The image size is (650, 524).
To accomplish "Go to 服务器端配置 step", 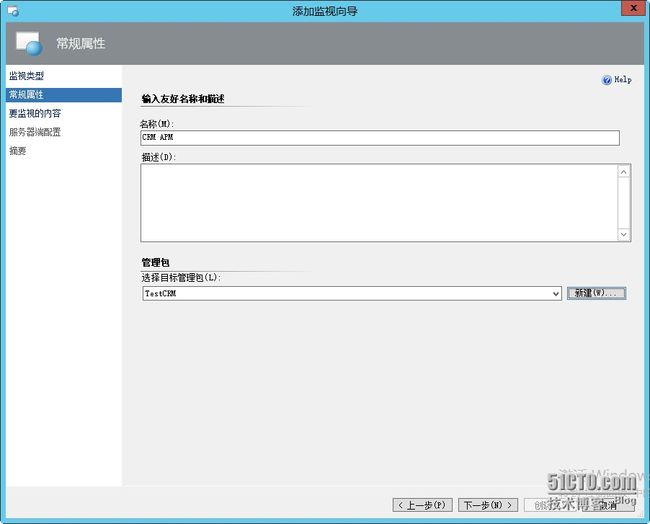I will (x=35, y=132).
